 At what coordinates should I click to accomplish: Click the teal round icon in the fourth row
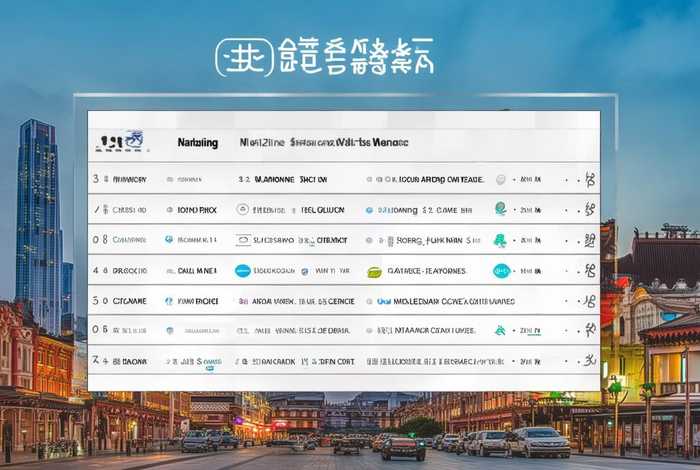(x=501, y=270)
